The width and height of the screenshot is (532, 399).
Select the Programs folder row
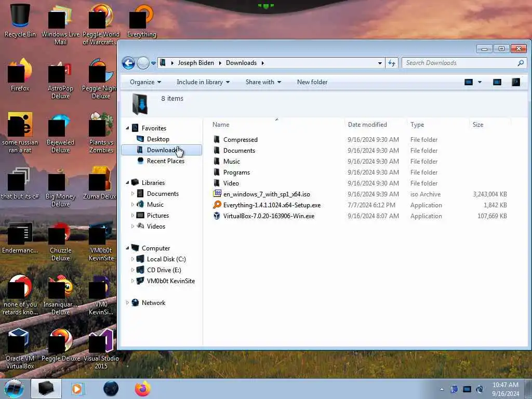pos(360,172)
